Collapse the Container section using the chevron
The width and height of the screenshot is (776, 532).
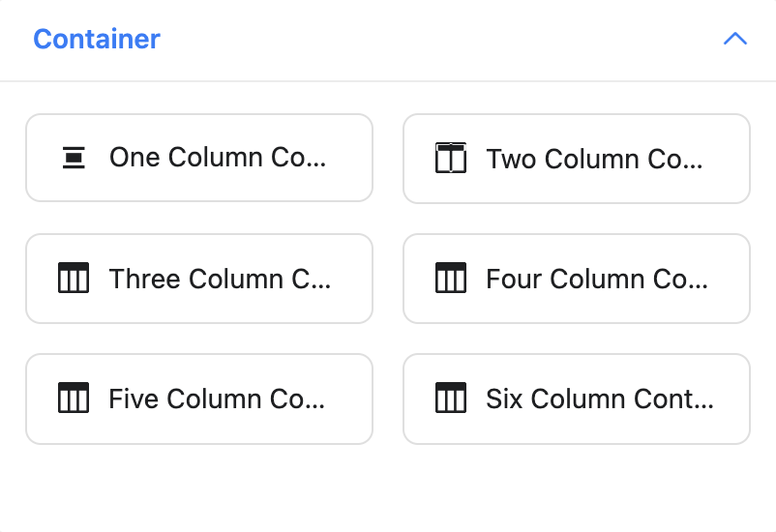tap(735, 39)
